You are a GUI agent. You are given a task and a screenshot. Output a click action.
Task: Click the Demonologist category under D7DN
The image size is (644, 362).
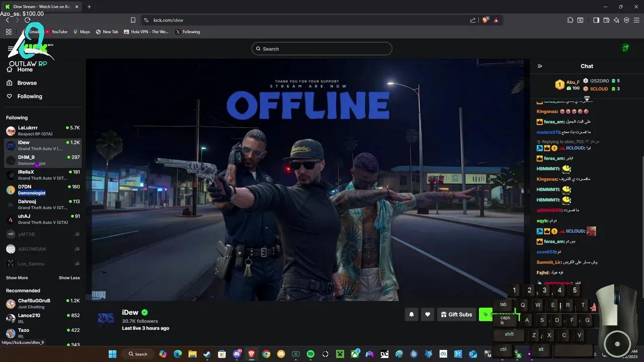point(32,193)
